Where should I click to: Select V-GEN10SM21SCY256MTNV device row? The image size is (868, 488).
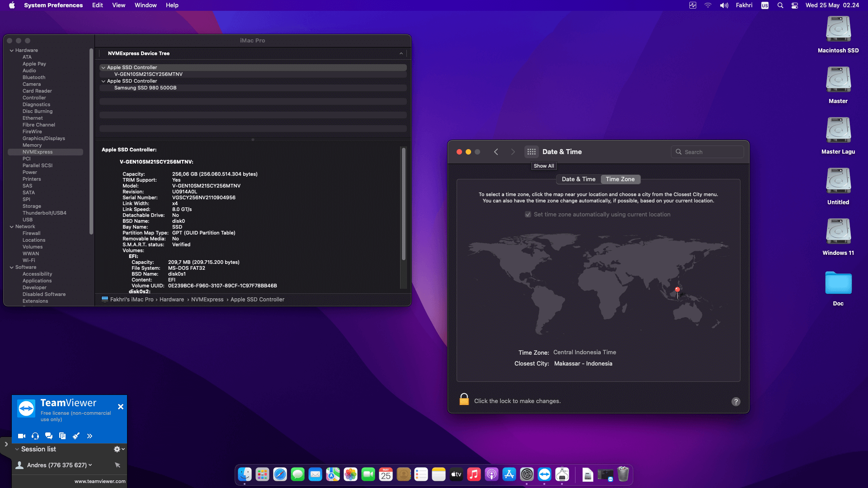(x=253, y=75)
